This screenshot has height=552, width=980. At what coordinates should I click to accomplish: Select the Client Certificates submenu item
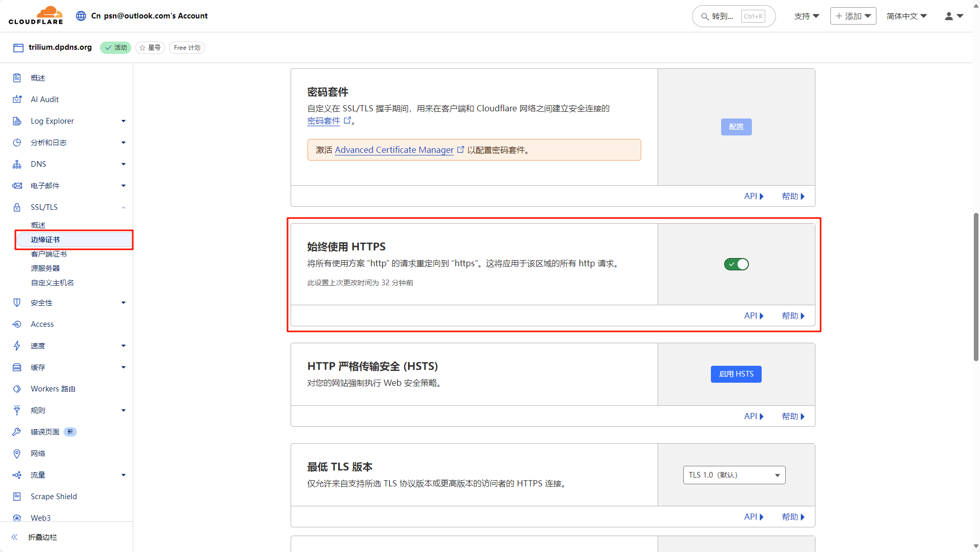click(49, 254)
